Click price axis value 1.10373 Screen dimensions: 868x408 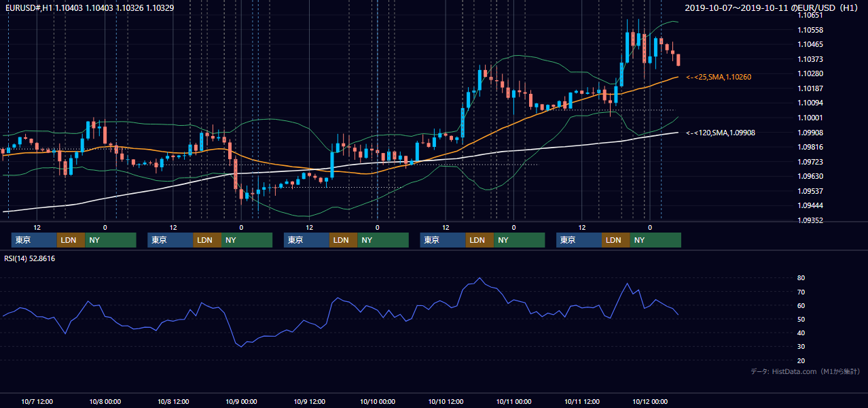(811, 59)
